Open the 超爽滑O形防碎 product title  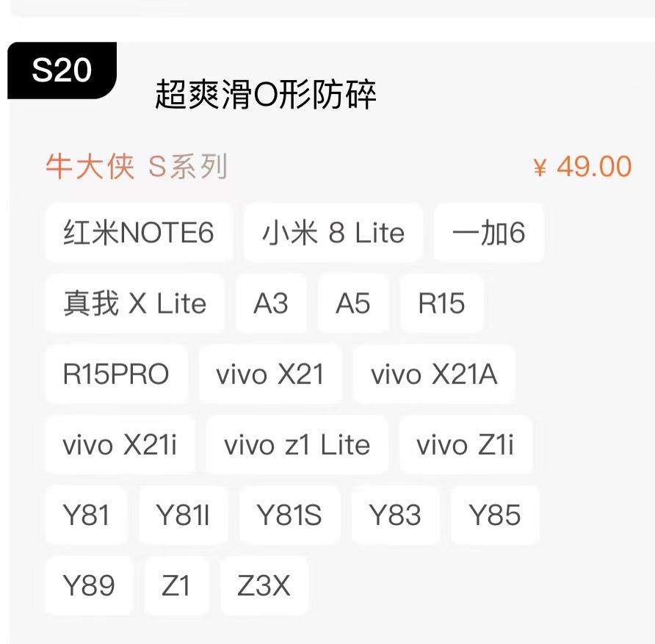[x=266, y=95]
